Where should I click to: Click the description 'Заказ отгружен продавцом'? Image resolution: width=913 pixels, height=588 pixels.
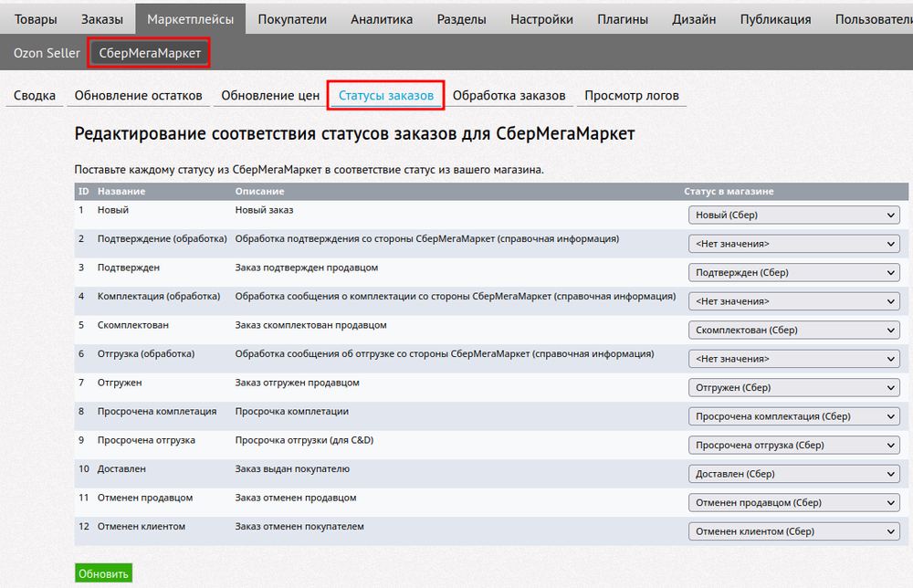[297, 383]
